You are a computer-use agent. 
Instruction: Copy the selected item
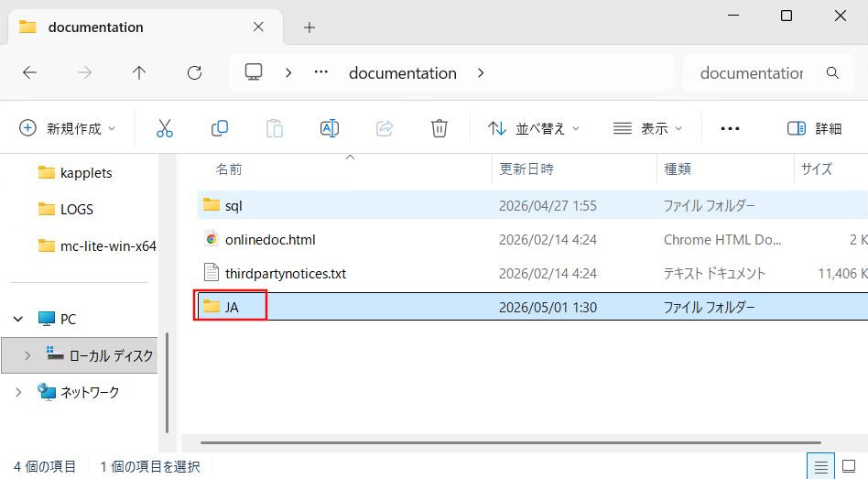(x=220, y=128)
